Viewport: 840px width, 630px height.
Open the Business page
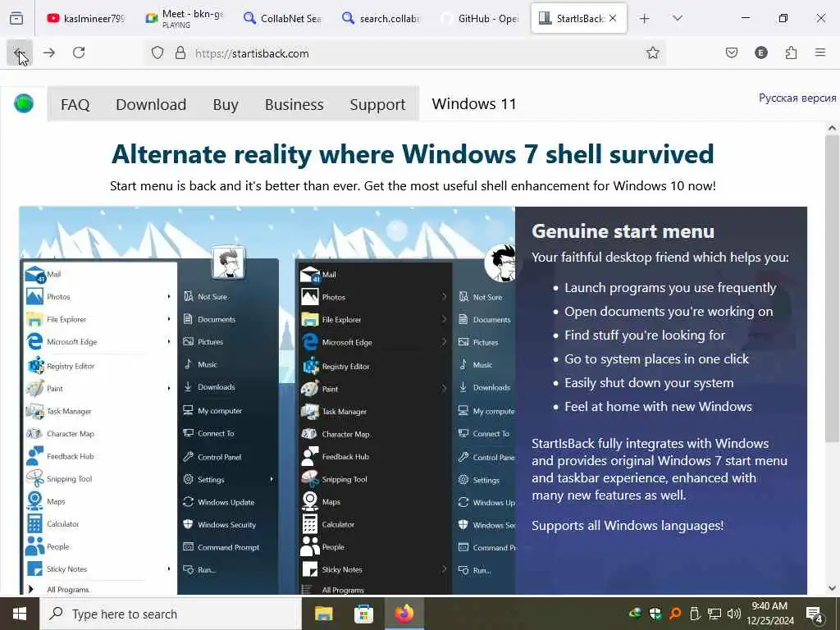(x=294, y=104)
